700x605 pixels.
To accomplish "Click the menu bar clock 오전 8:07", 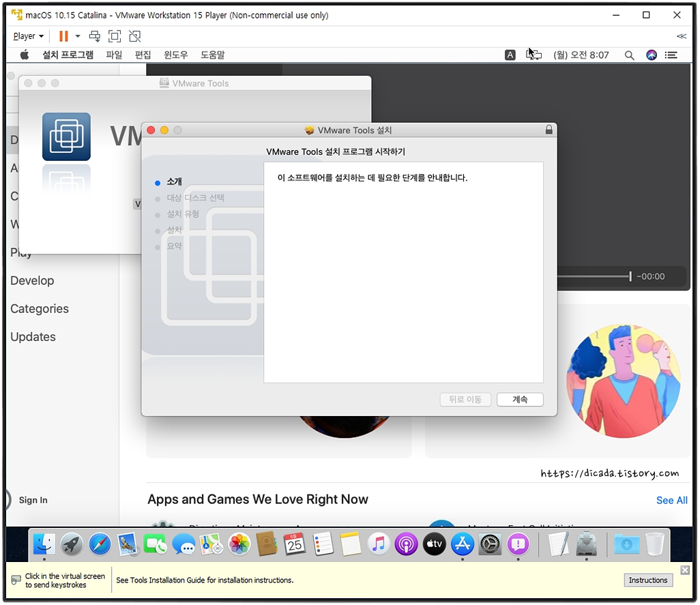I will point(581,55).
